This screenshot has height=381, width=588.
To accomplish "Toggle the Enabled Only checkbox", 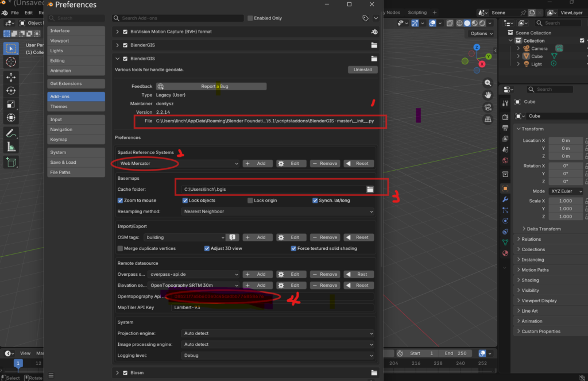I will tap(250, 18).
